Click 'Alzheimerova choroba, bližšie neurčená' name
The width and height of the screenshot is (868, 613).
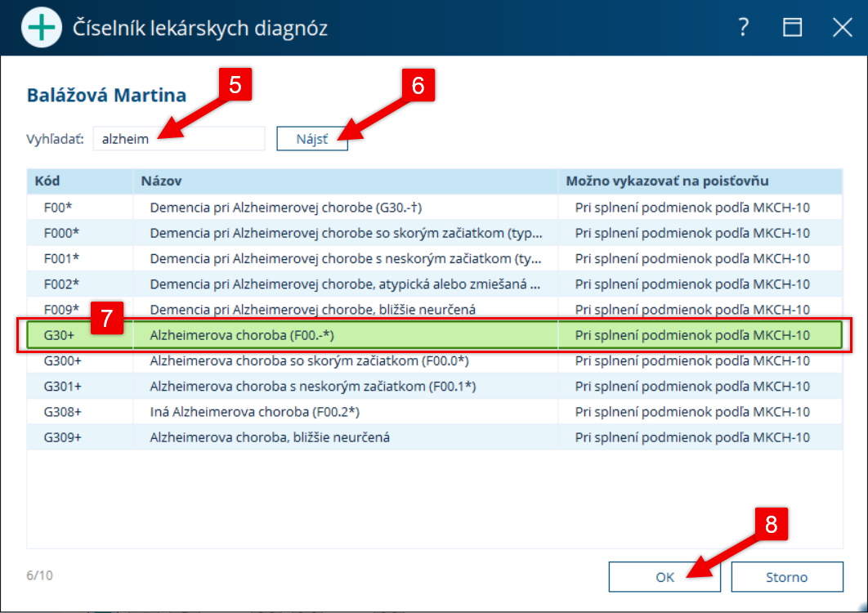click(270, 437)
